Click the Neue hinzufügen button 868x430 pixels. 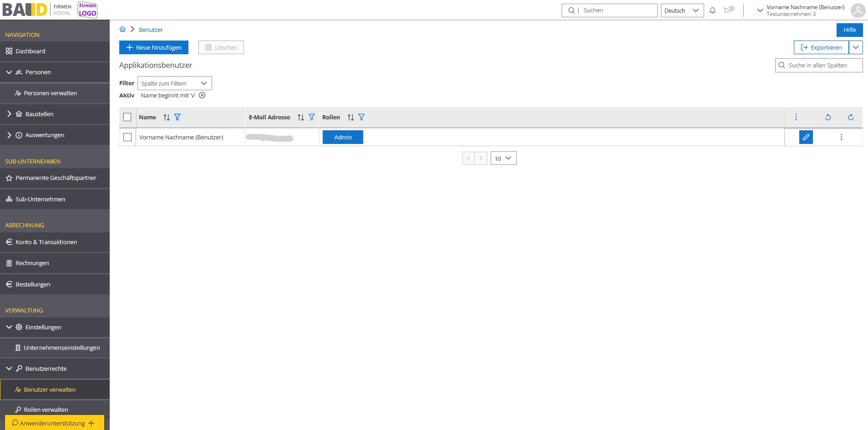click(x=154, y=47)
